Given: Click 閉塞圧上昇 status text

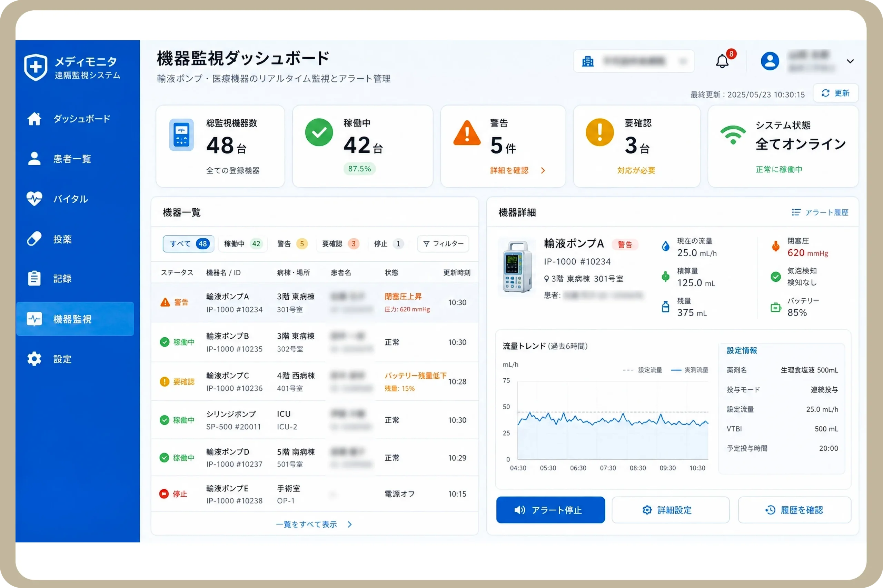Looking at the screenshot, I should [403, 297].
